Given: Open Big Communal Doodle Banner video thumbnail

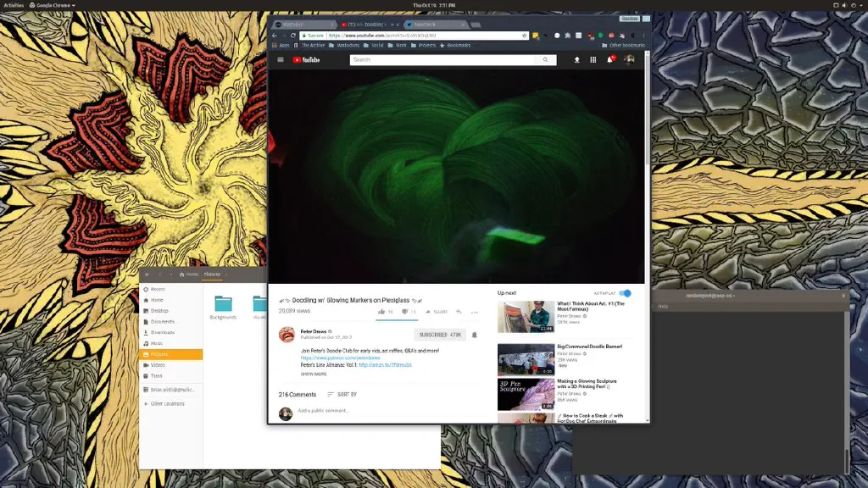Looking at the screenshot, I should [526, 359].
